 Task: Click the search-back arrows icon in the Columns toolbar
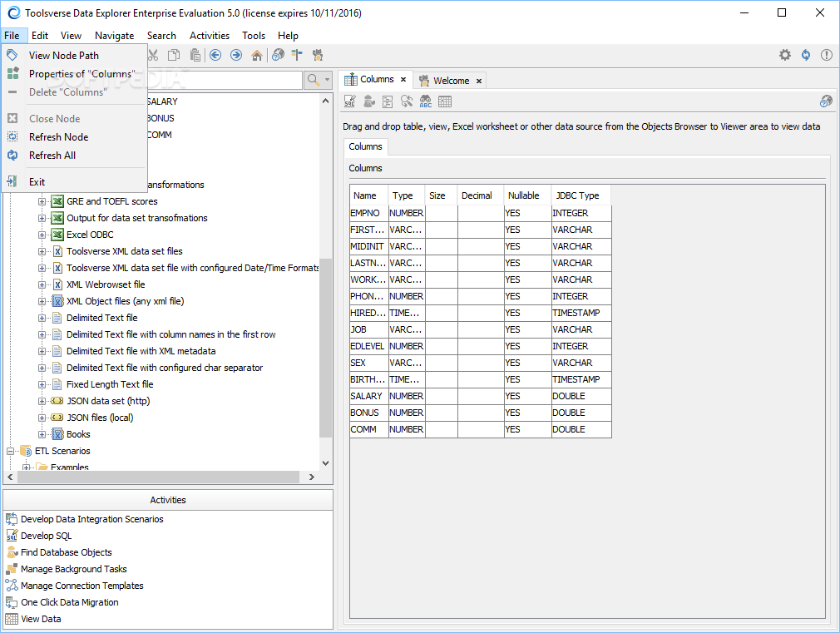407,101
